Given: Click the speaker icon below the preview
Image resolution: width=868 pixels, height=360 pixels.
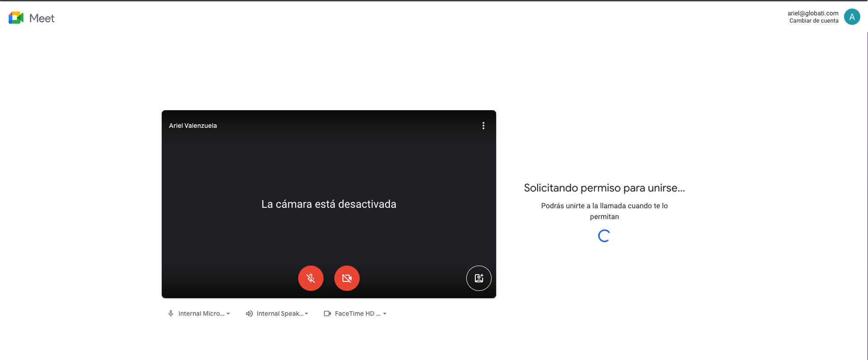Looking at the screenshot, I should [249, 313].
